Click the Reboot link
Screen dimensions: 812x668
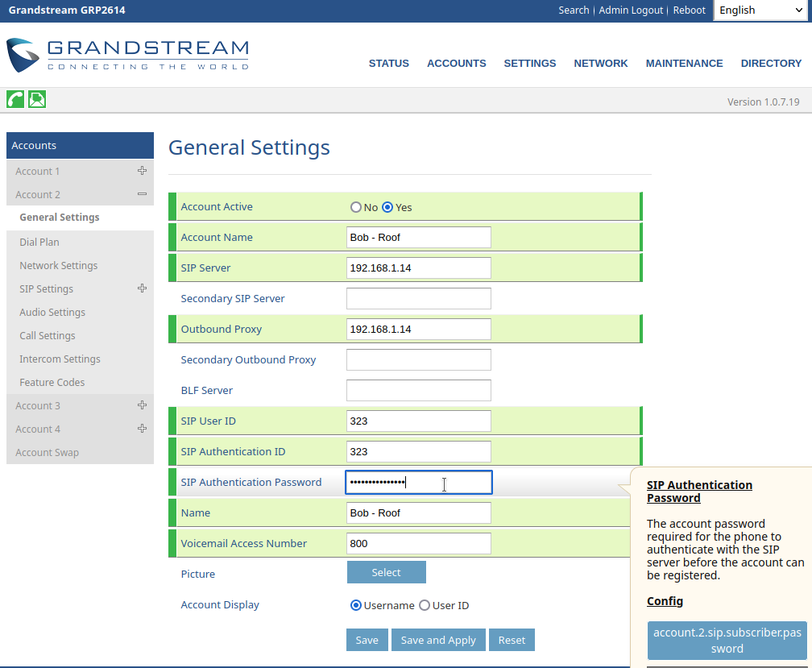689,10
